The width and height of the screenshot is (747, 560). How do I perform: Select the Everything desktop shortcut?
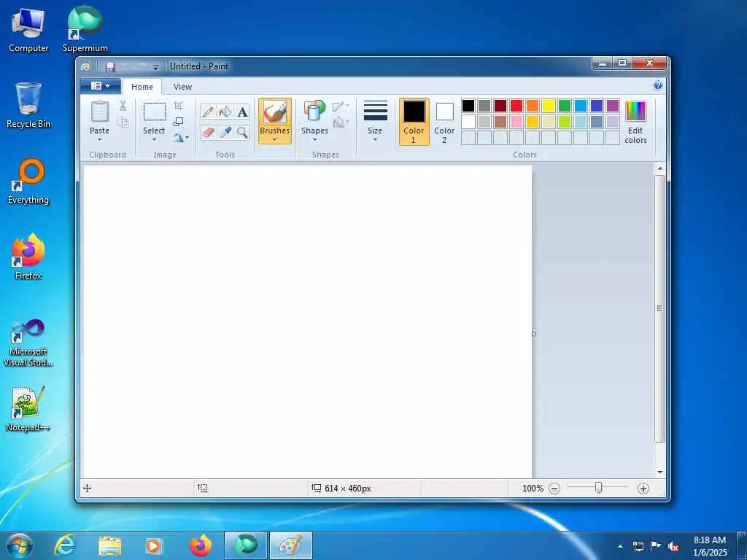28,182
